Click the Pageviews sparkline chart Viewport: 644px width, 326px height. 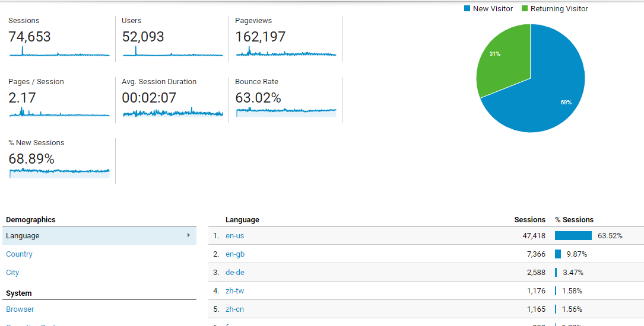286,51
